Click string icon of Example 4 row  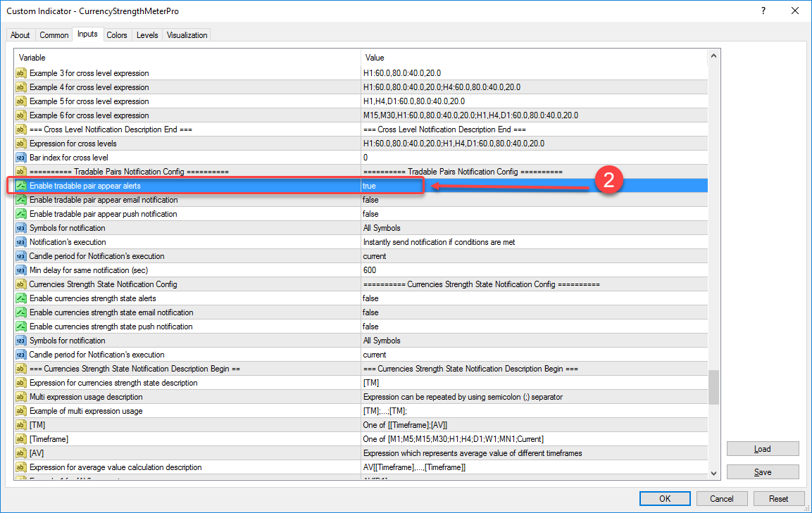pos(20,87)
